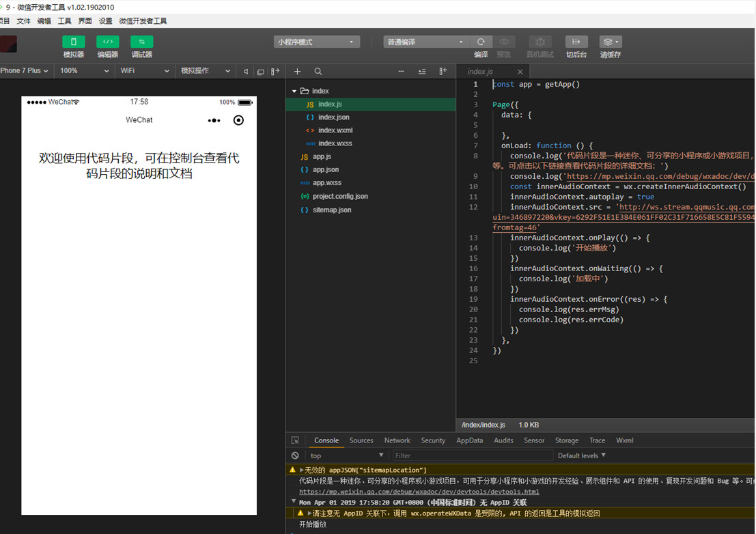Toggle the 模拟器 simulator panel button
Image resolution: width=756 pixels, height=534 pixels.
(74, 42)
